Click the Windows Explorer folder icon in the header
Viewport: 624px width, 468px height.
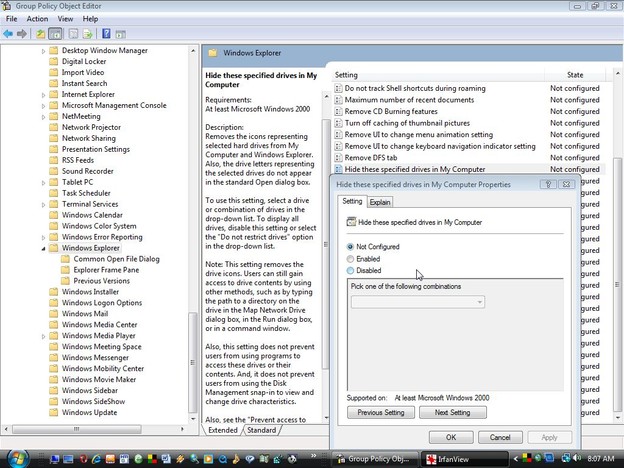213,53
